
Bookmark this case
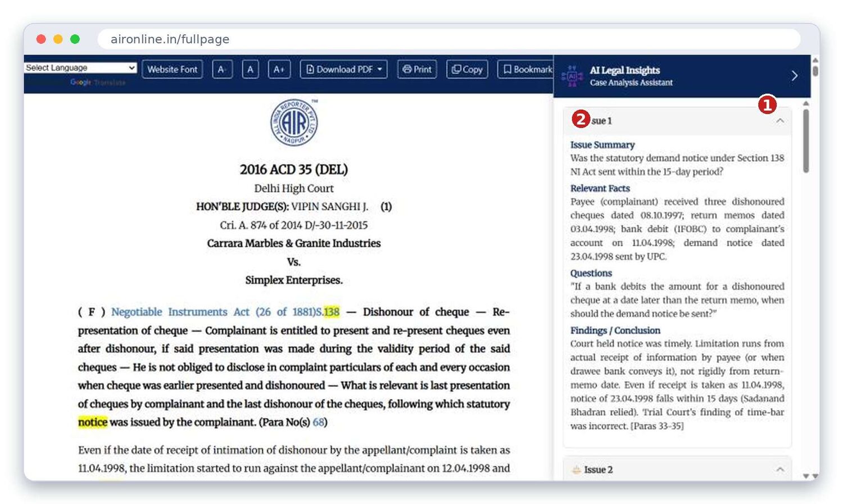click(526, 69)
